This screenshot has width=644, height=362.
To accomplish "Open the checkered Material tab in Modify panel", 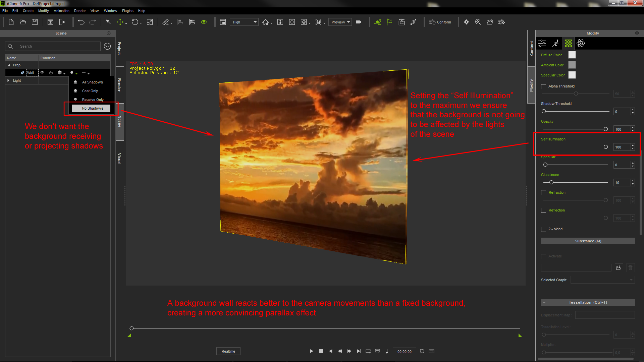I will point(569,43).
